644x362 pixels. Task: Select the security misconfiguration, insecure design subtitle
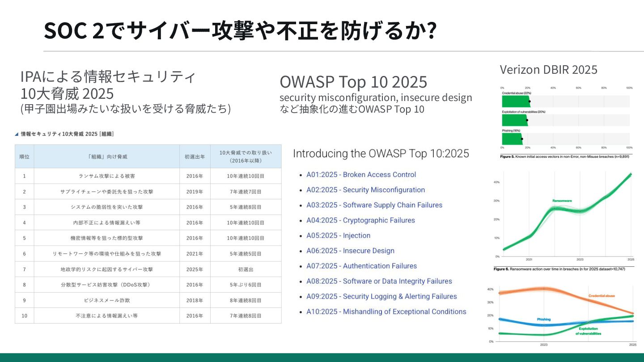click(376, 97)
